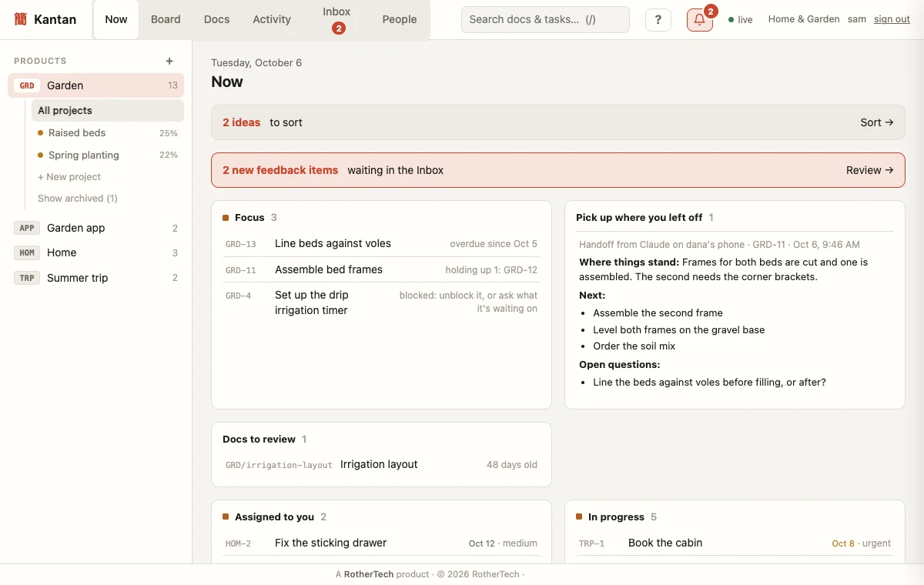Select the Home product

click(96, 252)
